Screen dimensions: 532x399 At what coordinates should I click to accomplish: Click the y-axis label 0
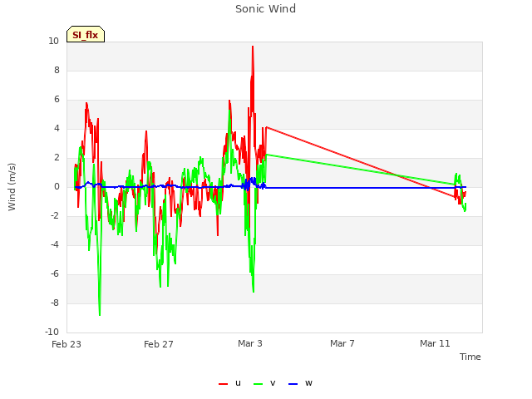point(57,186)
